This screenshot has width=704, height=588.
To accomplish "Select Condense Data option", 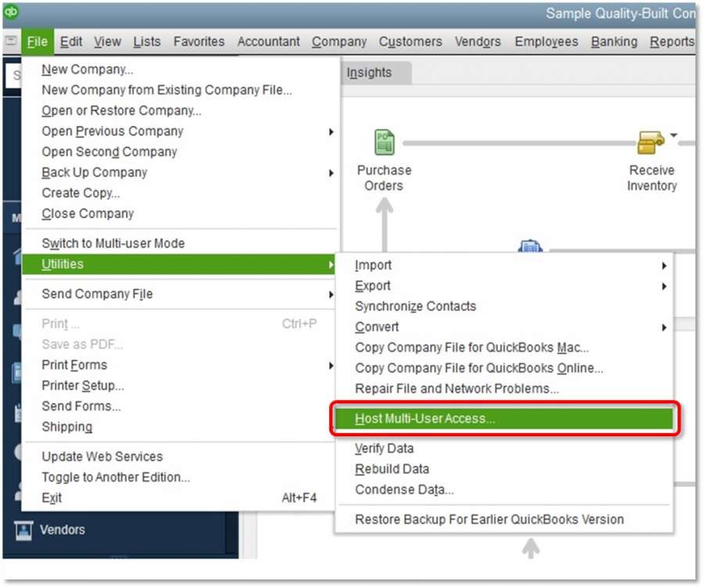I will tap(404, 489).
